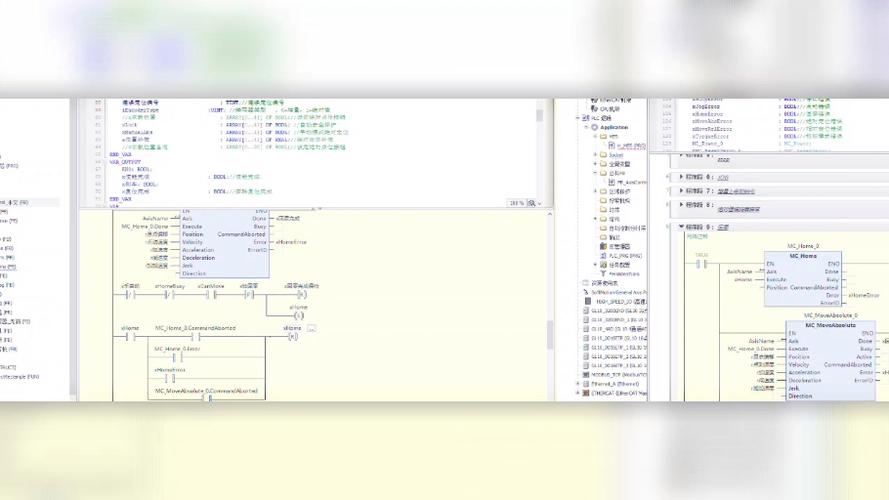Click the Deceleration pin of left function block
This screenshot has height=500, width=889.
pyautogui.click(x=198, y=258)
